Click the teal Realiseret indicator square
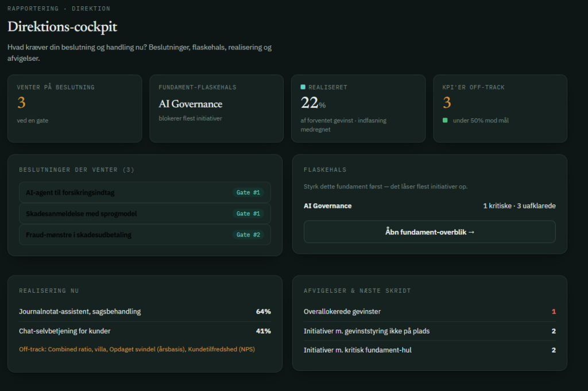 303,87
